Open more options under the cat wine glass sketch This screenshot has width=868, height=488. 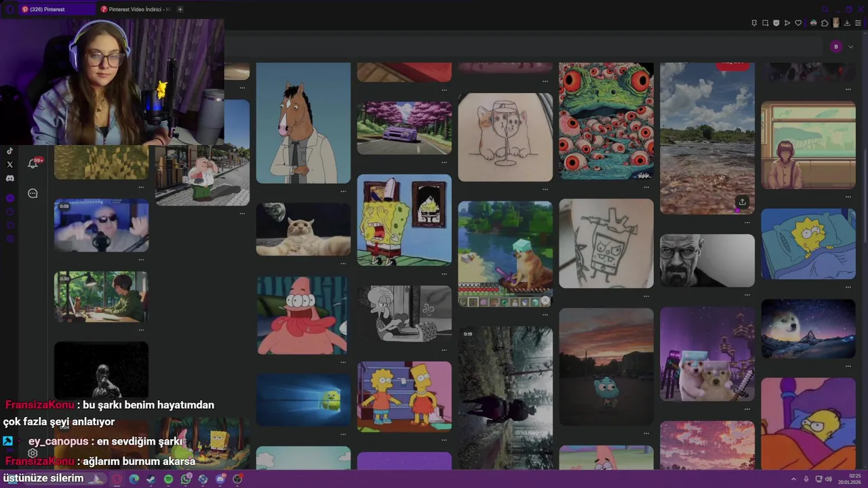point(546,189)
